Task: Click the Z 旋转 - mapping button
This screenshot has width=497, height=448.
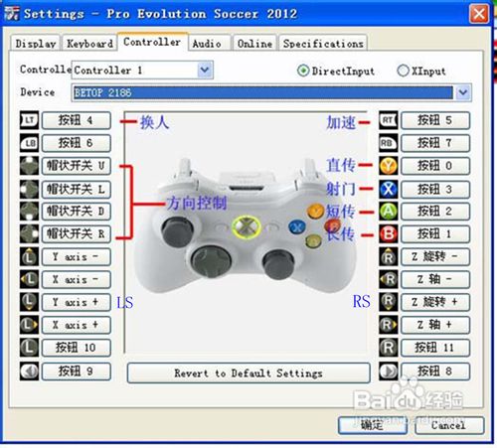Action: pos(435,256)
